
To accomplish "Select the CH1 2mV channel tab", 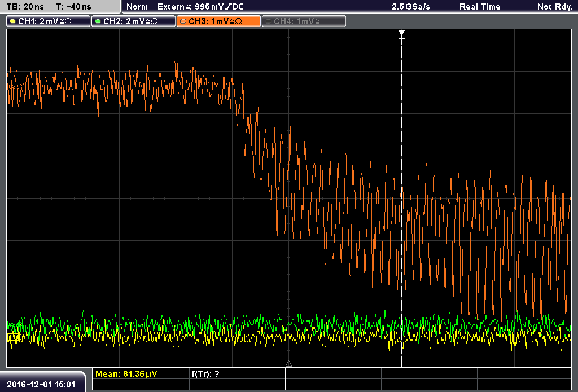I will coord(49,21).
